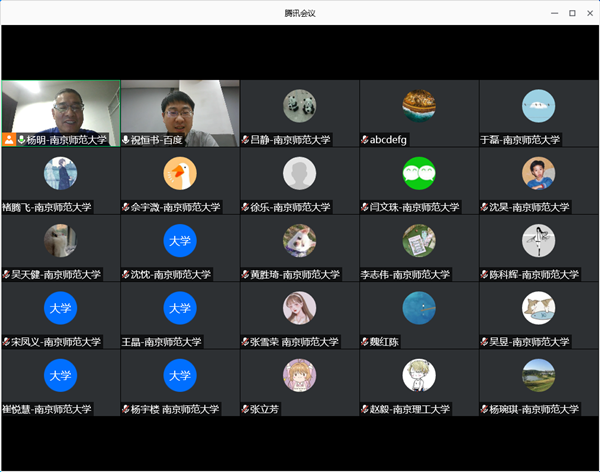Click the blue 大学 avatar of 王晶
This screenshot has height=472, width=600.
(180, 308)
